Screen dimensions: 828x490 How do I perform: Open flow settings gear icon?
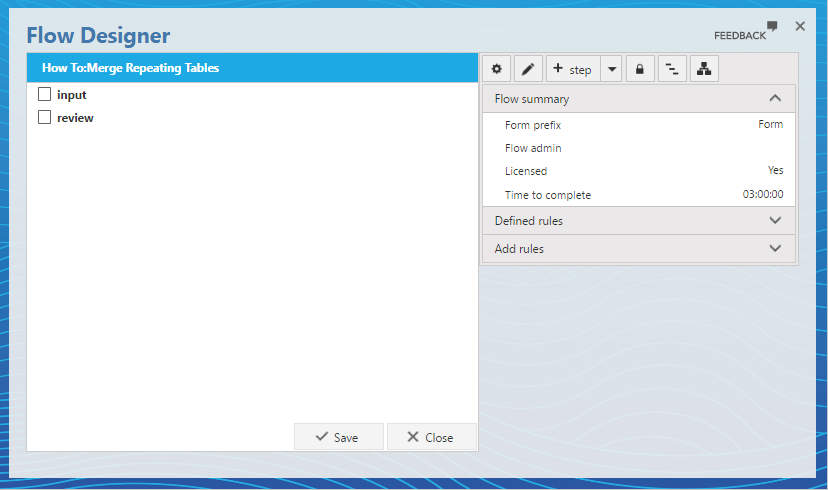[496, 69]
